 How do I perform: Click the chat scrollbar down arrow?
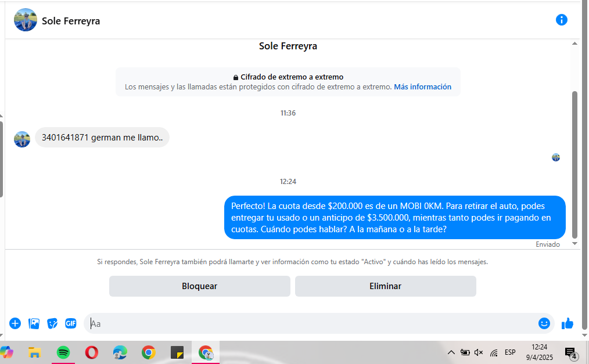(575, 244)
